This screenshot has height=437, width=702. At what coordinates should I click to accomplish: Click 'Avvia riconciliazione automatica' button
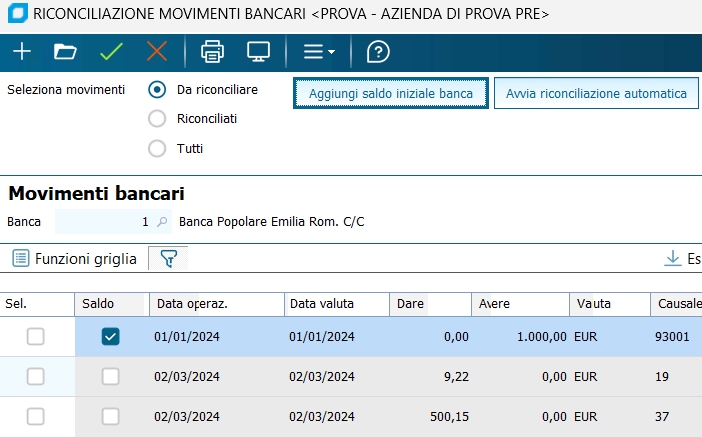(x=596, y=93)
